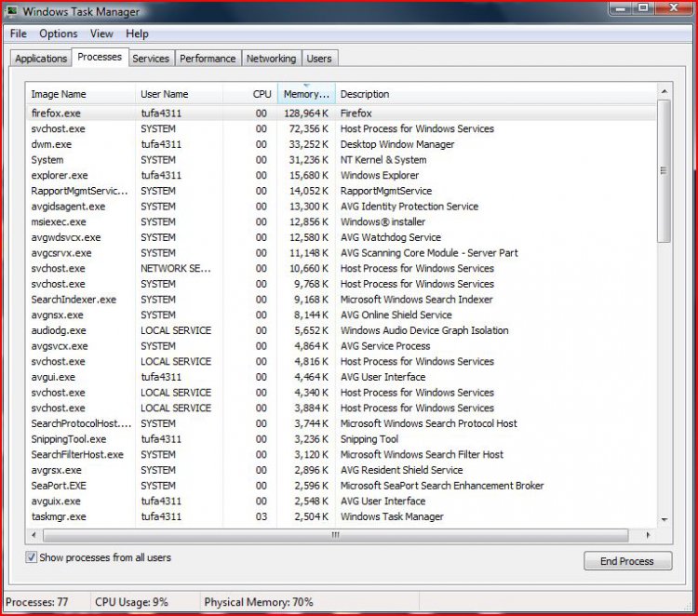Click the Processes: 77 status entry
This screenshot has width=698, height=616.
(37, 602)
